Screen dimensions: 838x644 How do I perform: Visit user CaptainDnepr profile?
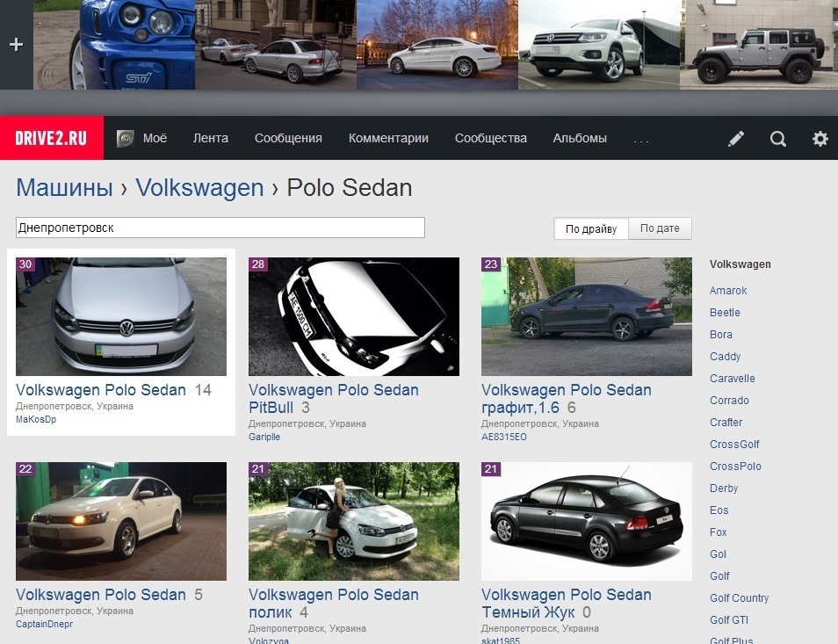tap(44, 624)
